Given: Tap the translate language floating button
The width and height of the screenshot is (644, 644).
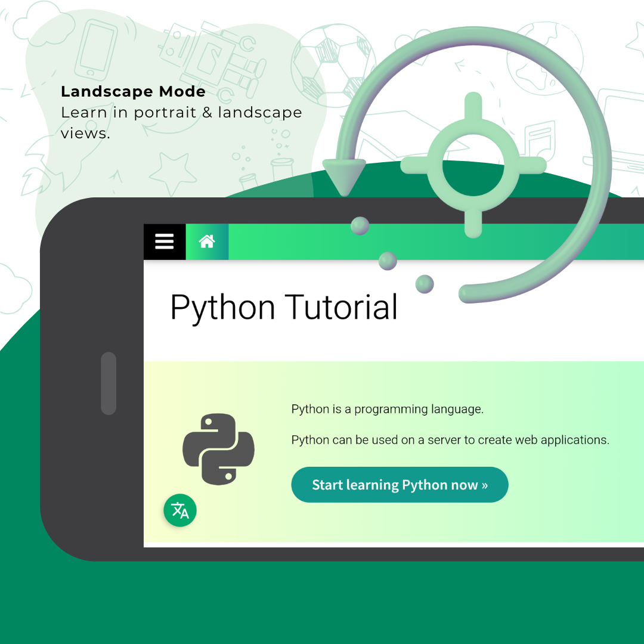Looking at the screenshot, I should [x=180, y=510].
